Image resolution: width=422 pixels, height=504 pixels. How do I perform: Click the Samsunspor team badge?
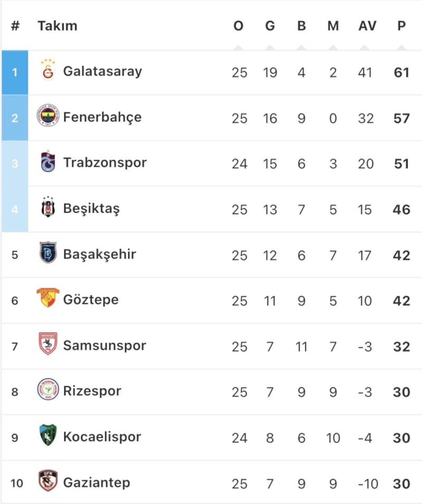[x=48, y=345]
